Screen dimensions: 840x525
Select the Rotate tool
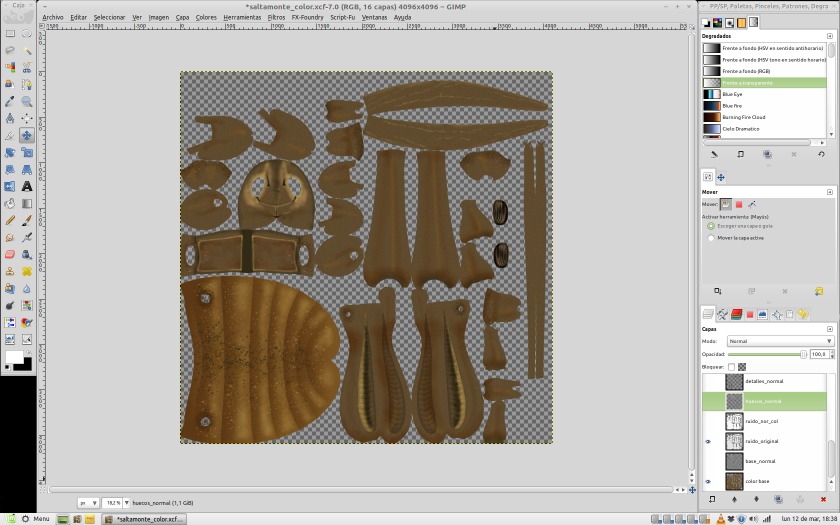(x=10, y=153)
